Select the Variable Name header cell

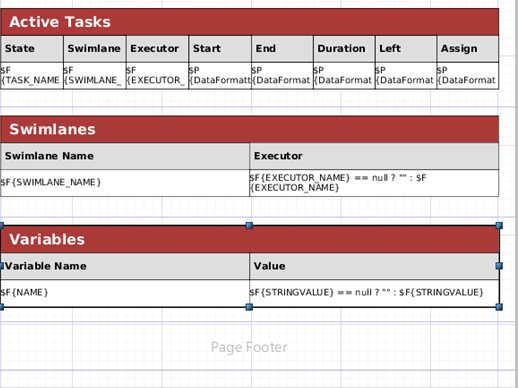[125, 266]
